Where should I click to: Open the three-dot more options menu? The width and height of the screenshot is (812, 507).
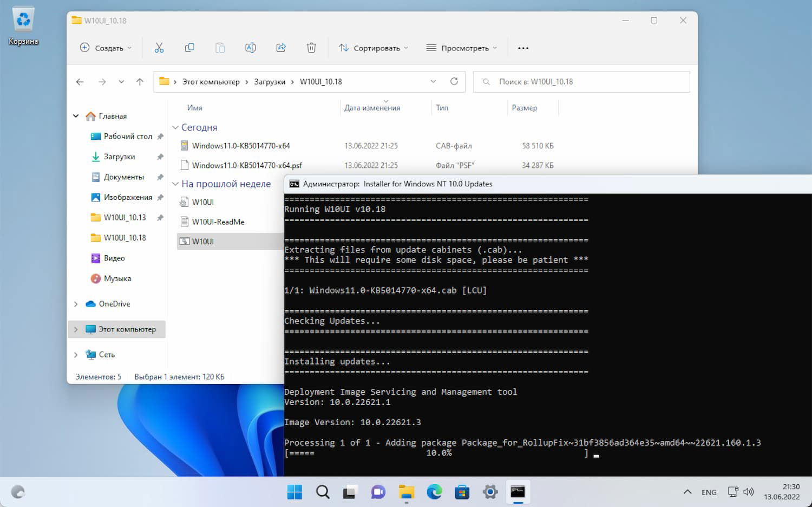tap(523, 48)
